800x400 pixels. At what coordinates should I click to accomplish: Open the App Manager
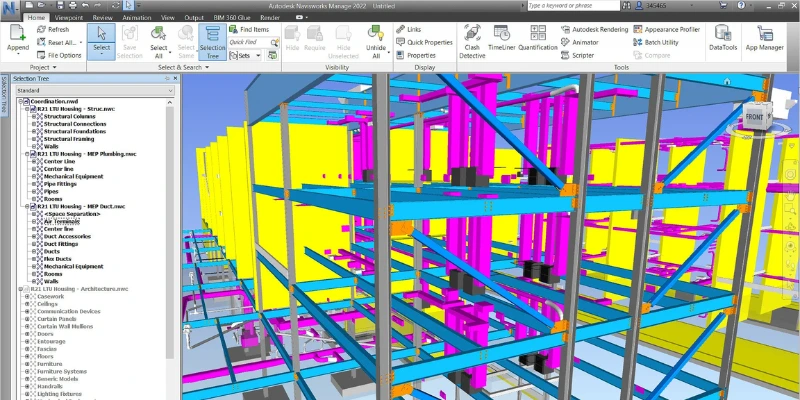[764, 38]
